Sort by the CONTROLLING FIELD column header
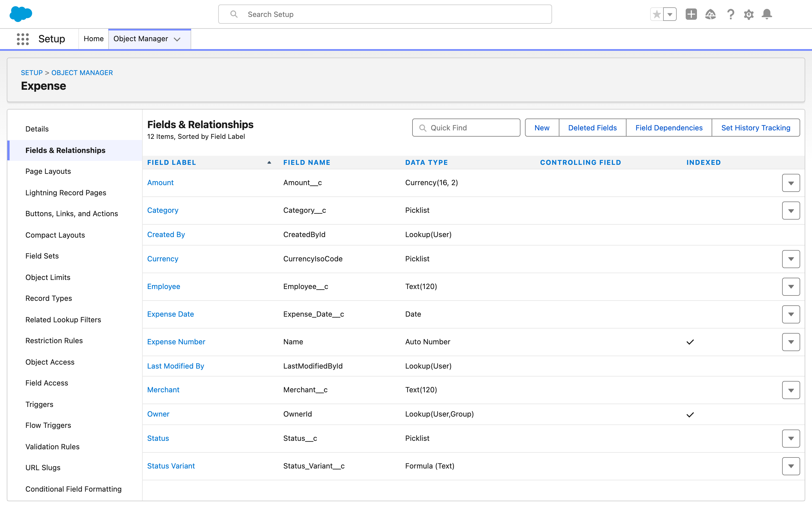 click(581, 163)
